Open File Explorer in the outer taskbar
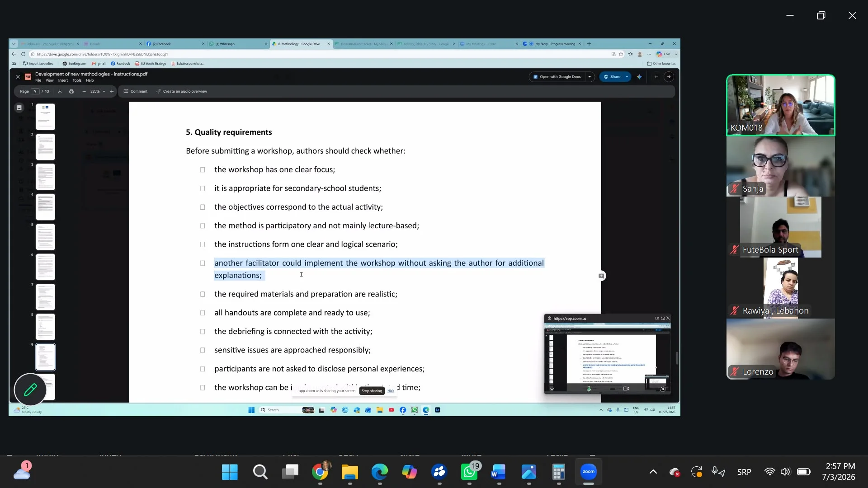The height and width of the screenshot is (488, 868). [349, 472]
